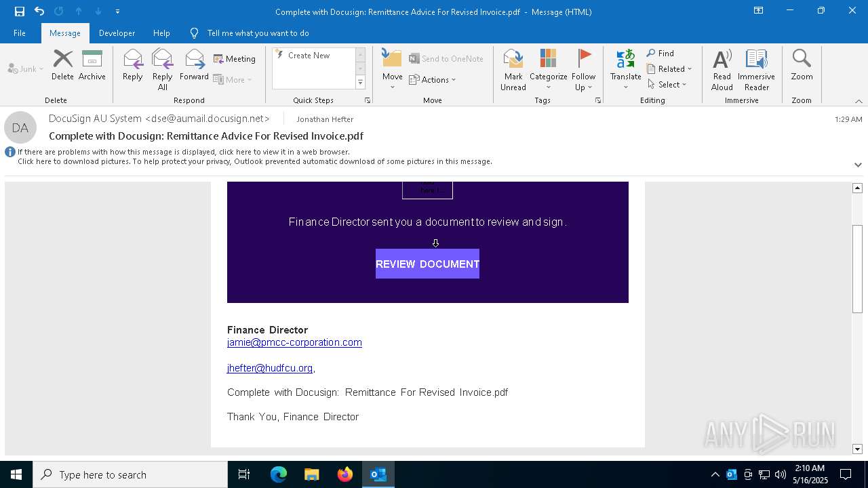
Task: Click recipient Jonathan Hefter
Action: click(x=325, y=119)
